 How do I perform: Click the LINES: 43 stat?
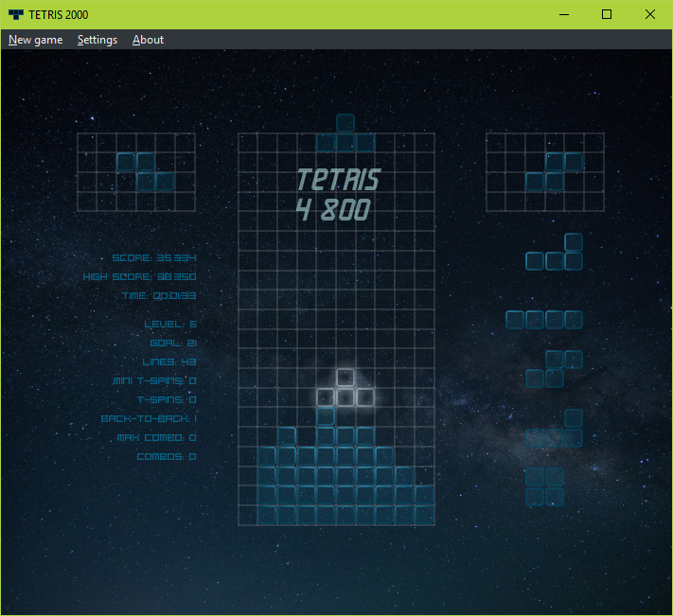tap(169, 361)
